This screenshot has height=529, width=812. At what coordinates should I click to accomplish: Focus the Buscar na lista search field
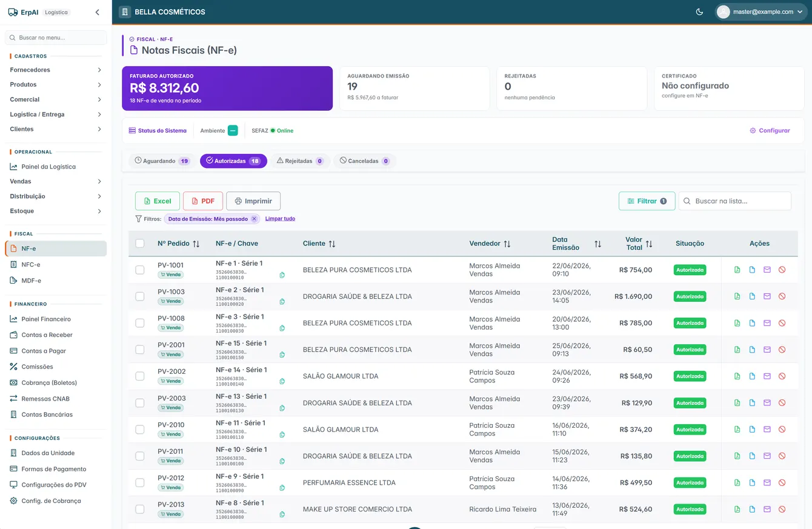(x=735, y=201)
